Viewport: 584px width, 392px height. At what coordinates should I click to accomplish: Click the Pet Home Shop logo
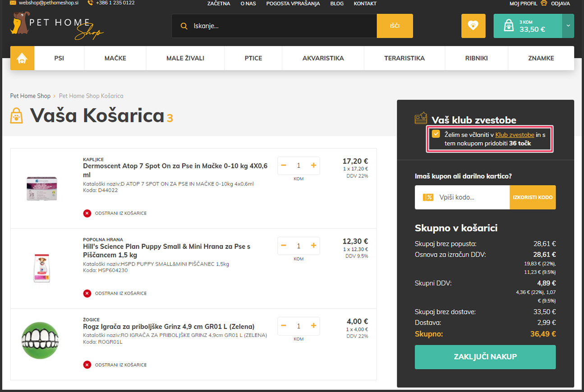click(57, 26)
